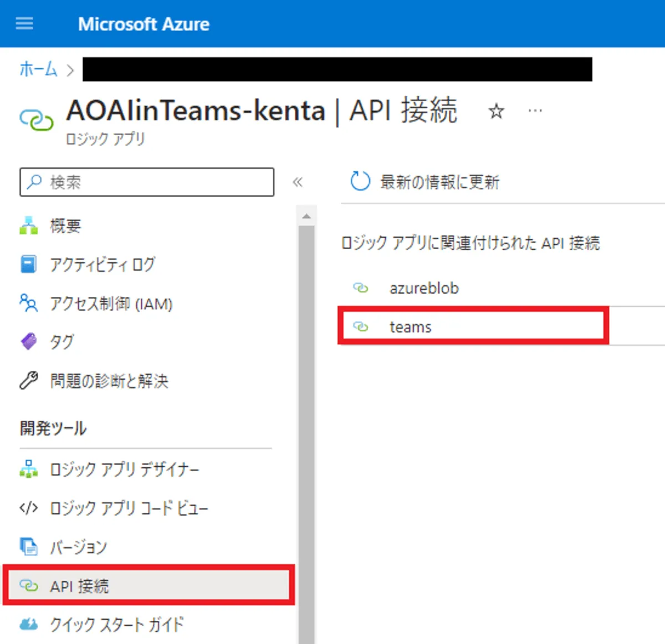Favorite this resource with the star icon

(x=496, y=111)
